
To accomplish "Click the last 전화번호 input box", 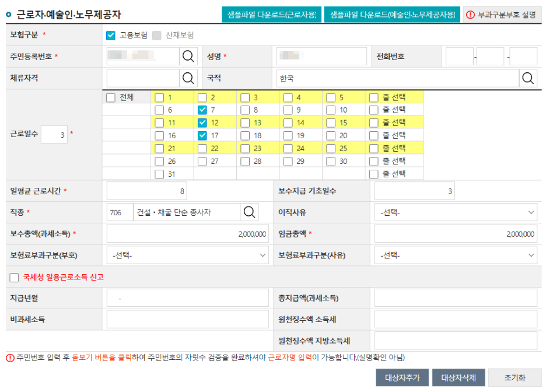I will click(523, 57).
